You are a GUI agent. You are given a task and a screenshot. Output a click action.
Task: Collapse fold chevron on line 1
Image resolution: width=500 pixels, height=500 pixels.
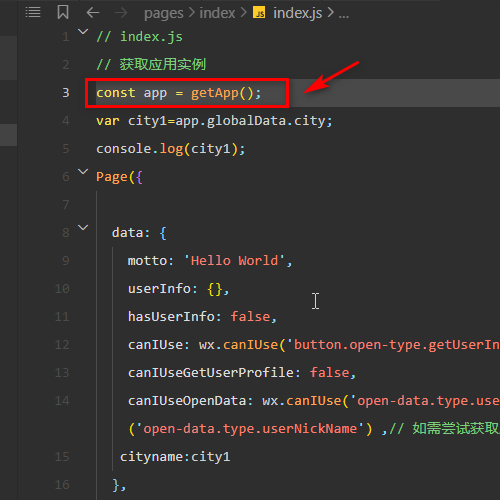pos(83,32)
